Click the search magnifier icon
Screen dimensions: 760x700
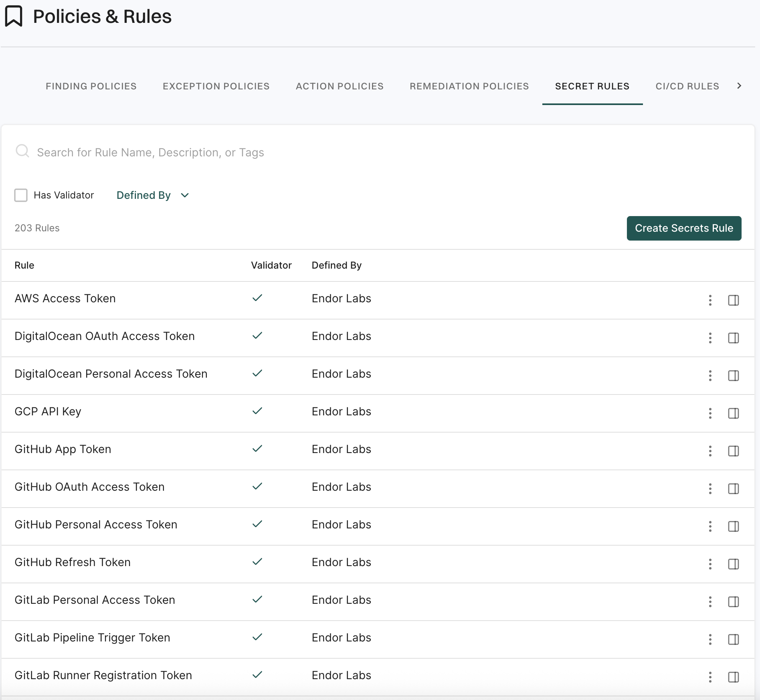coord(22,152)
